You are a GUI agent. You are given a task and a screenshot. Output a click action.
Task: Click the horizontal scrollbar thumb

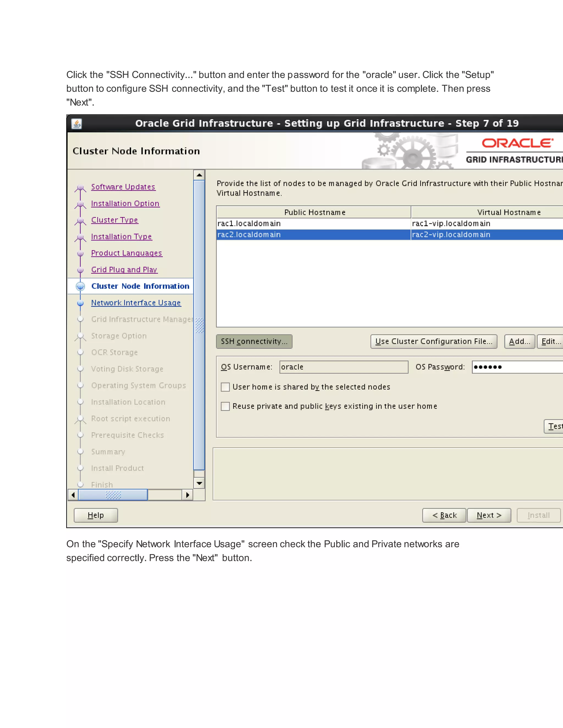point(113,495)
